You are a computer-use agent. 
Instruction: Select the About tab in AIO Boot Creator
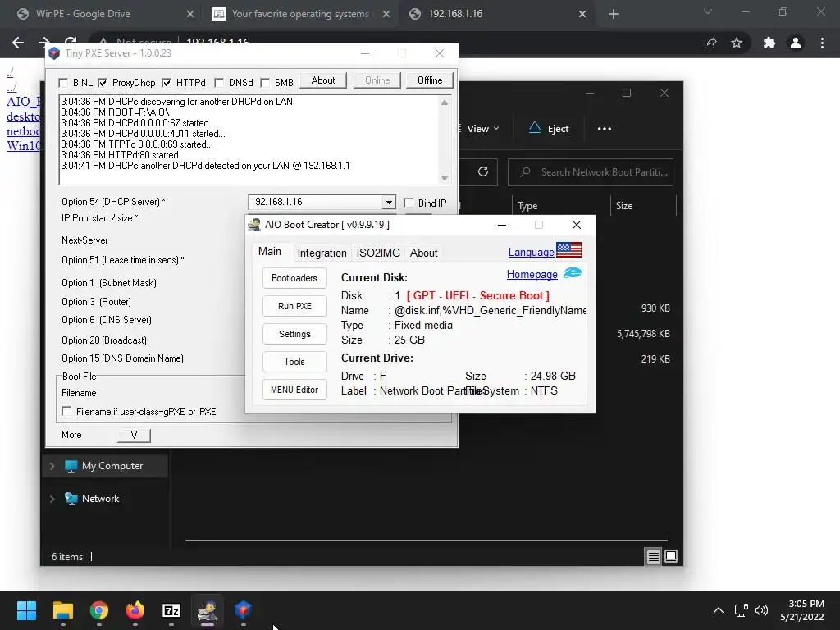pyautogui.click(x=424, y=253)
